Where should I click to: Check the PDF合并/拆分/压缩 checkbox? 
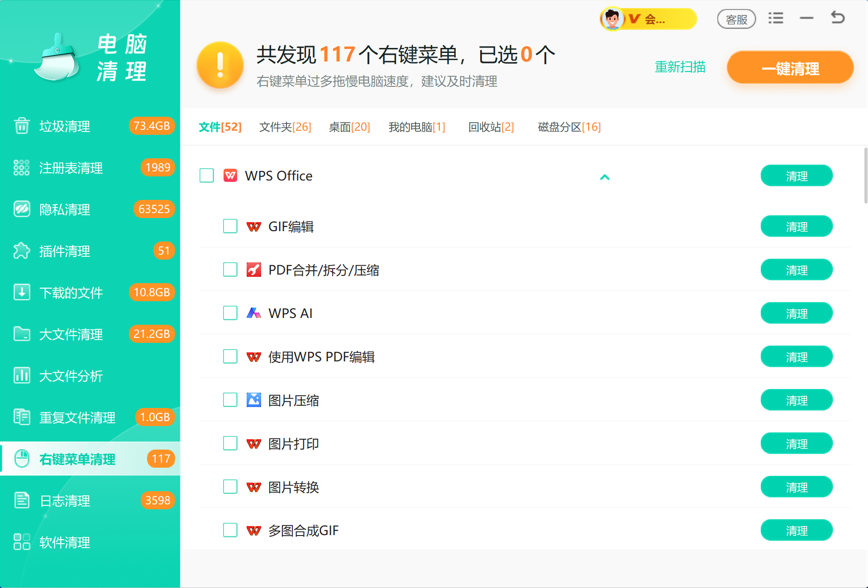click(x=230, y=270)
